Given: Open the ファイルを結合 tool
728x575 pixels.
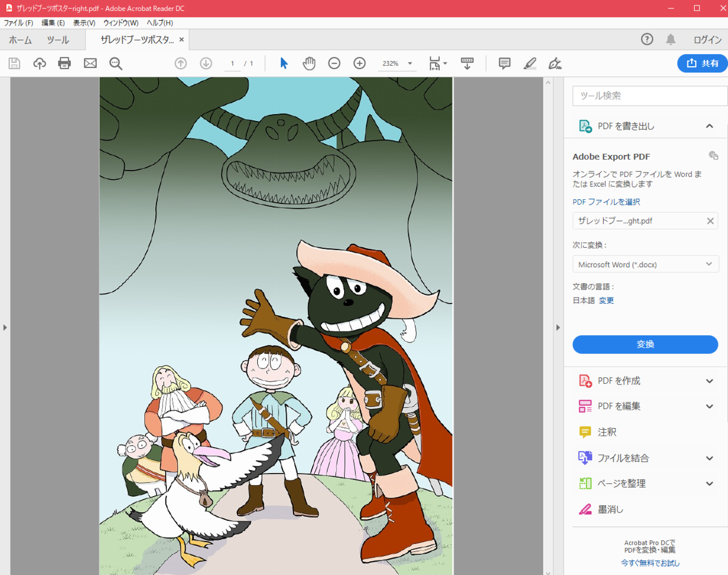Looking at the screenshot, I should (623, 458).
